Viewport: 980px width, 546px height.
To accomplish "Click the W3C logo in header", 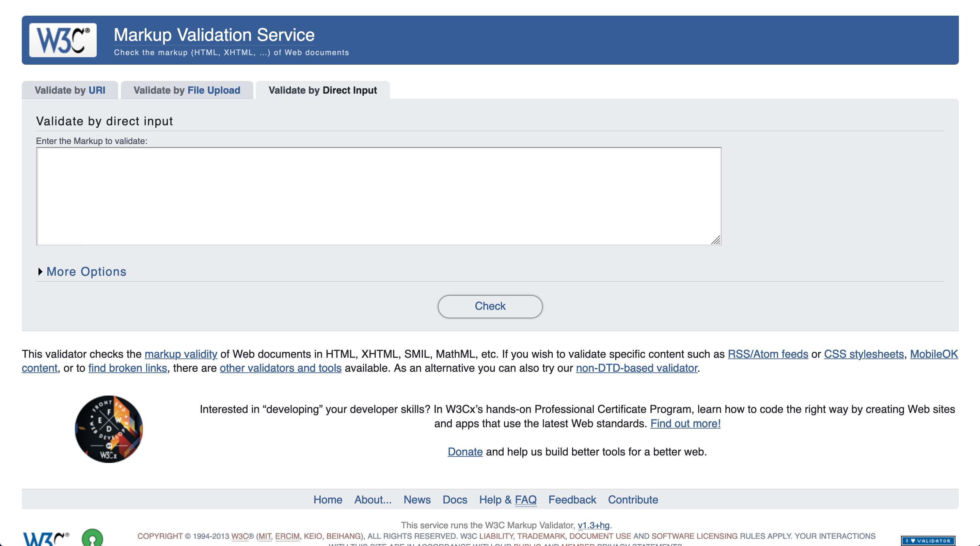I will [63, 40].
